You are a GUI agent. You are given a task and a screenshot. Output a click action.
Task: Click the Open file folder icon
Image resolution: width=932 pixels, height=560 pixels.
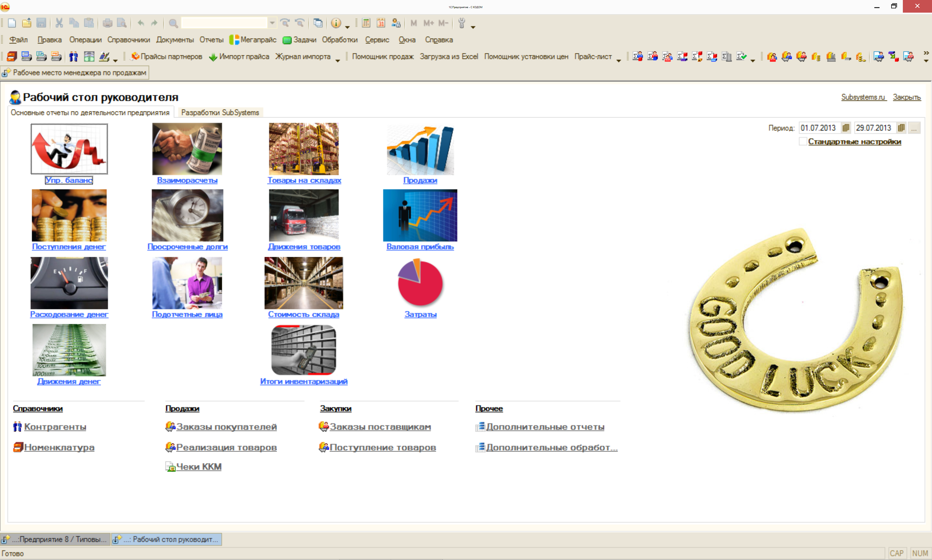pyautogui.click(x=27, y=23)
